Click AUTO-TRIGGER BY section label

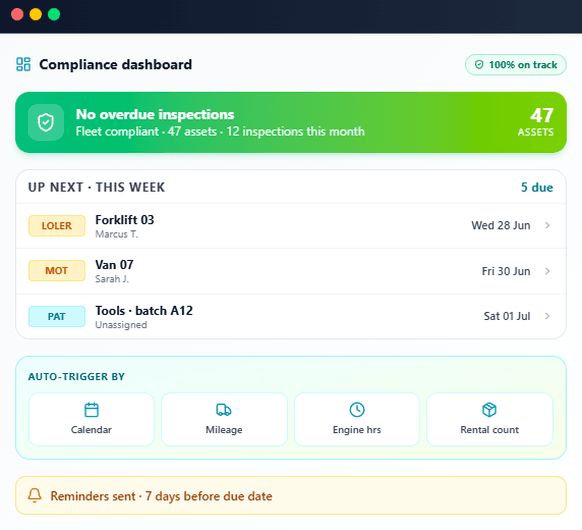(76, 377)
